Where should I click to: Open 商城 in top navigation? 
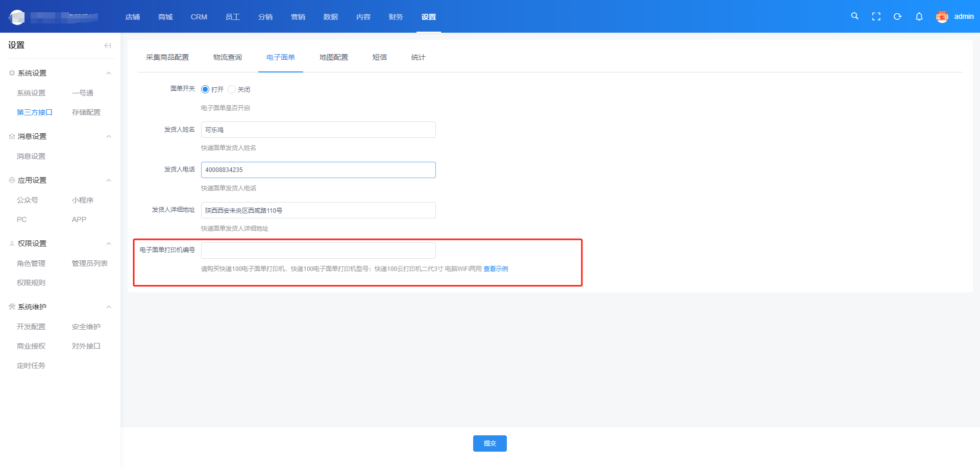point(165,17)
